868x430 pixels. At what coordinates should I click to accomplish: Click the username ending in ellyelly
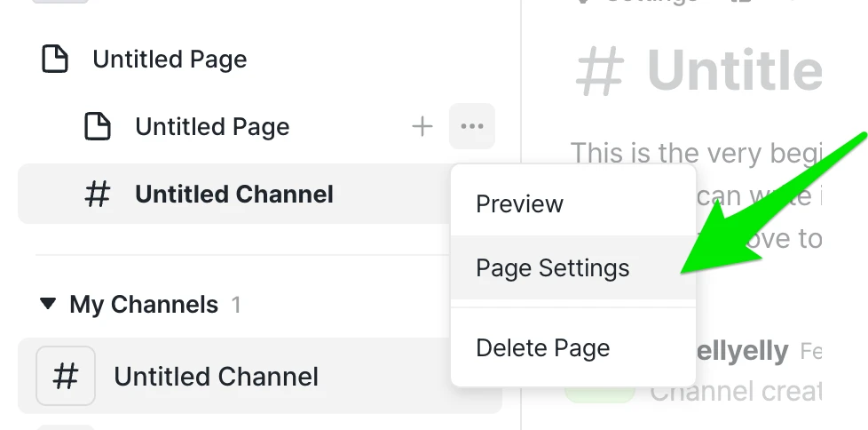[x=738, y=352]
